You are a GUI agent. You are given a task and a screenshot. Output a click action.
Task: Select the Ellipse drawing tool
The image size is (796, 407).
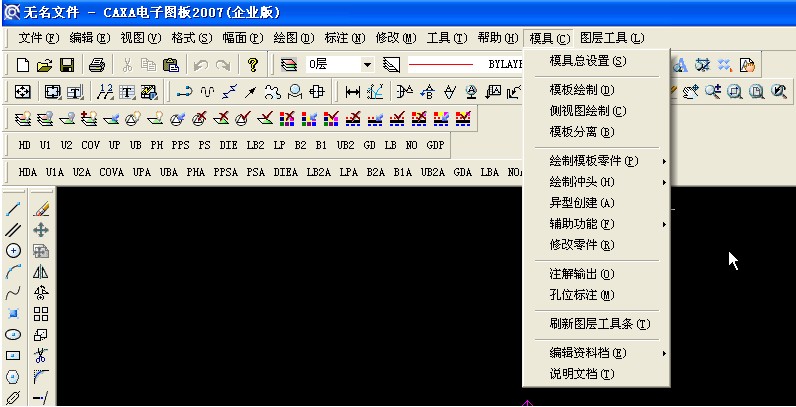[13, 335]
